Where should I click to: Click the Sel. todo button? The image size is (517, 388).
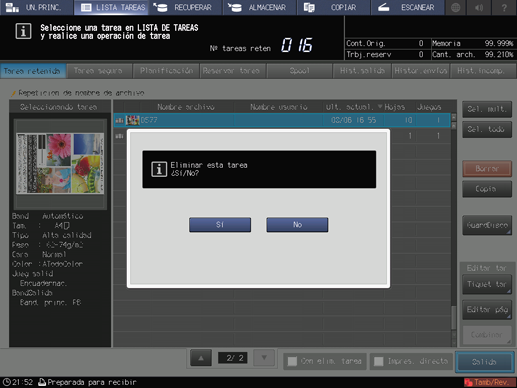(487, 129)
